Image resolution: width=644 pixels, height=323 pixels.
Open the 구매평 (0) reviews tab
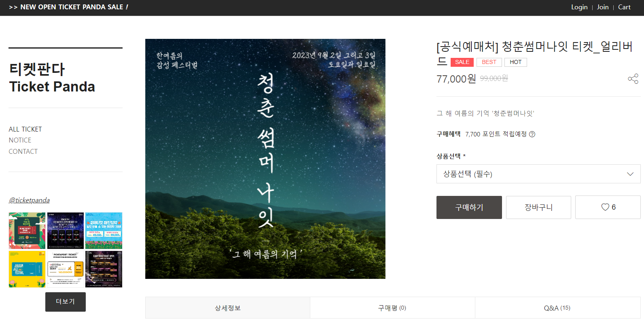(392, 308)
